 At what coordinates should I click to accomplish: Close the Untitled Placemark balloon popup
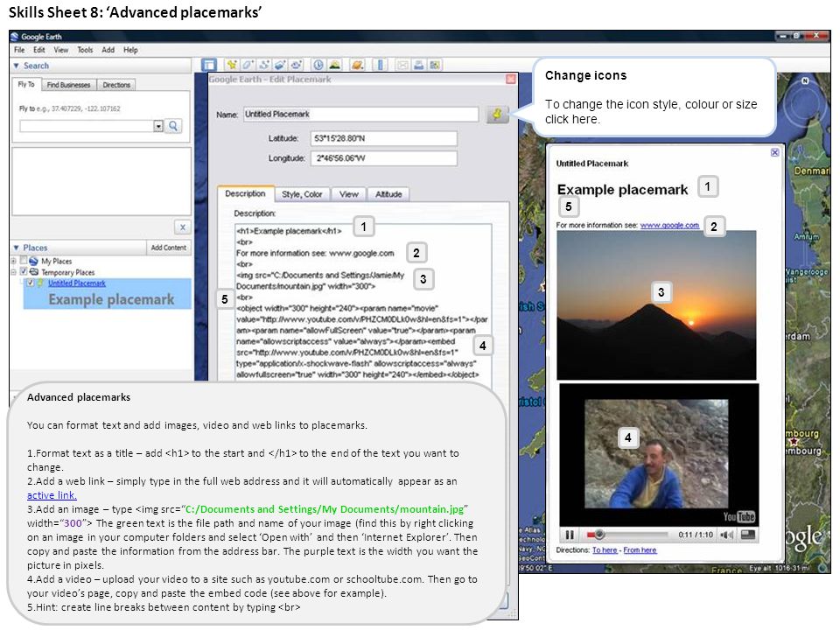click(x=774, y=152)
